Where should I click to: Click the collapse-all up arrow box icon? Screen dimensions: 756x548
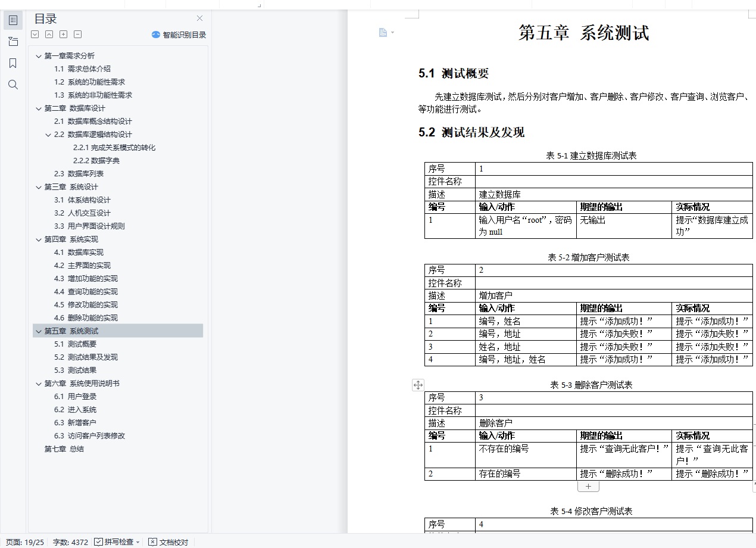tap(49, 35)
